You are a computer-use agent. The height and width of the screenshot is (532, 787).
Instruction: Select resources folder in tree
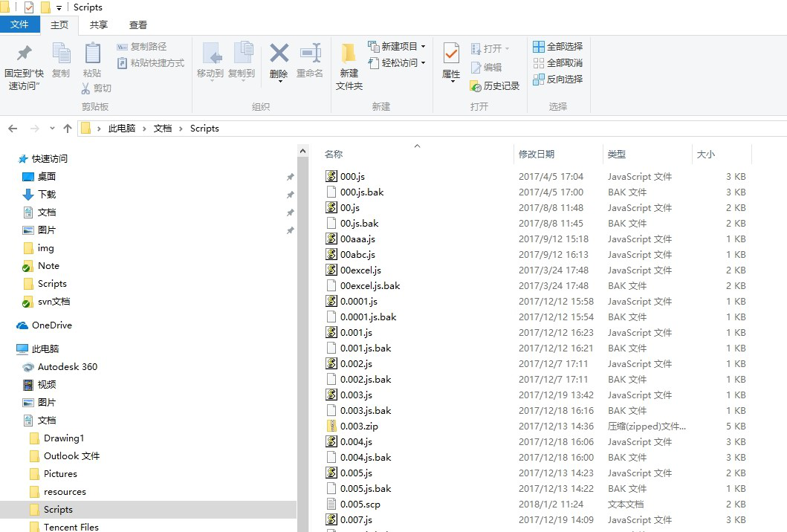coord(58,492)
